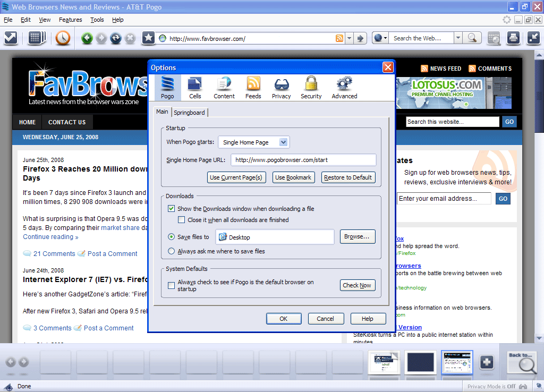544x392 pixels.
Task: Open the Advanced gears settings
Action: click(x=344, y=88)
